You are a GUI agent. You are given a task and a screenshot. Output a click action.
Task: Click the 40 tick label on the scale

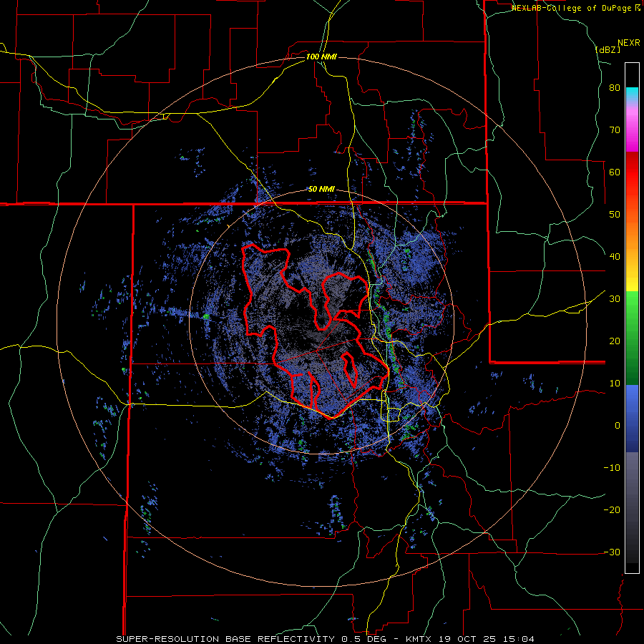[615, 257]
